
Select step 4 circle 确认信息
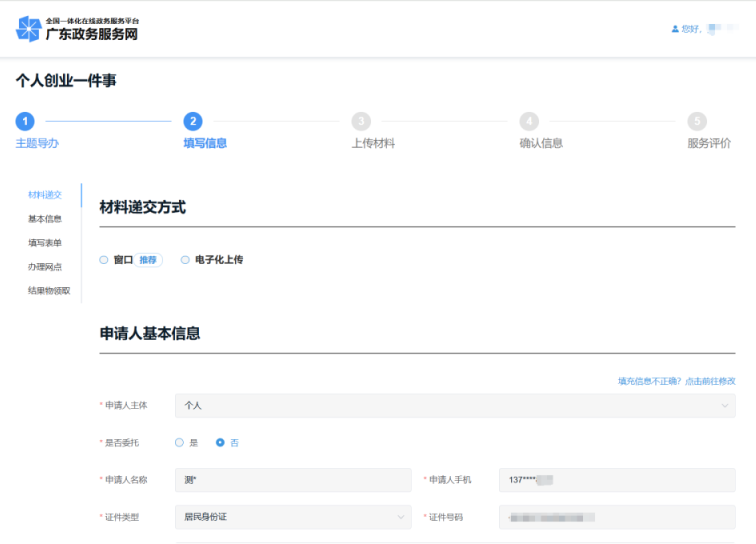click(529, 121)
